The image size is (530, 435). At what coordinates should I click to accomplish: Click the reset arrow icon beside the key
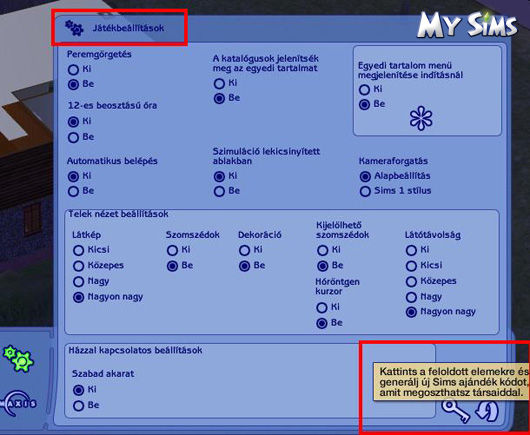click(487, 410)
